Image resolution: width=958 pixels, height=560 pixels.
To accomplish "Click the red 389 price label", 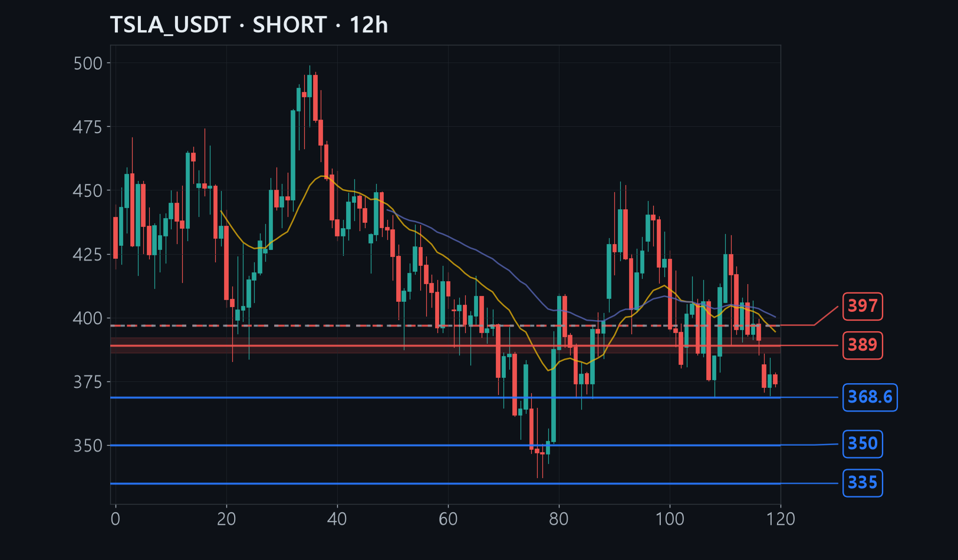I will pos(862,345).
